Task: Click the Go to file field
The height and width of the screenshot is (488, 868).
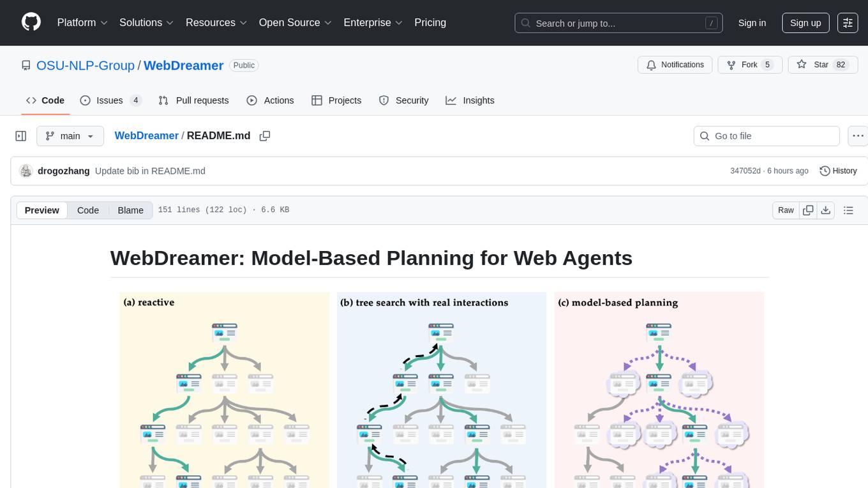Action: pyautogui.click(x=767, y=136)
